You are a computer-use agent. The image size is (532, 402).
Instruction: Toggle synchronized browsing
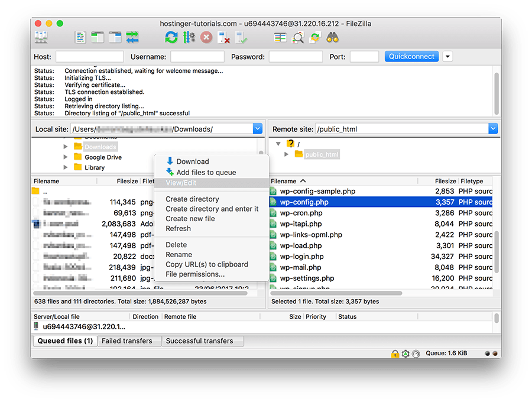[x=314, y=37]
